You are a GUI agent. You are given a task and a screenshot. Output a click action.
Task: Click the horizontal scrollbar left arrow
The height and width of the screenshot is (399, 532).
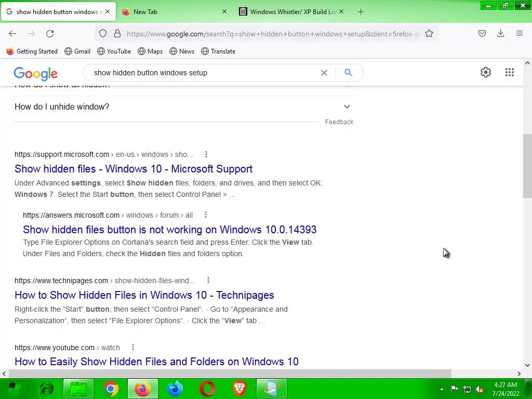[x=4, y=374]
